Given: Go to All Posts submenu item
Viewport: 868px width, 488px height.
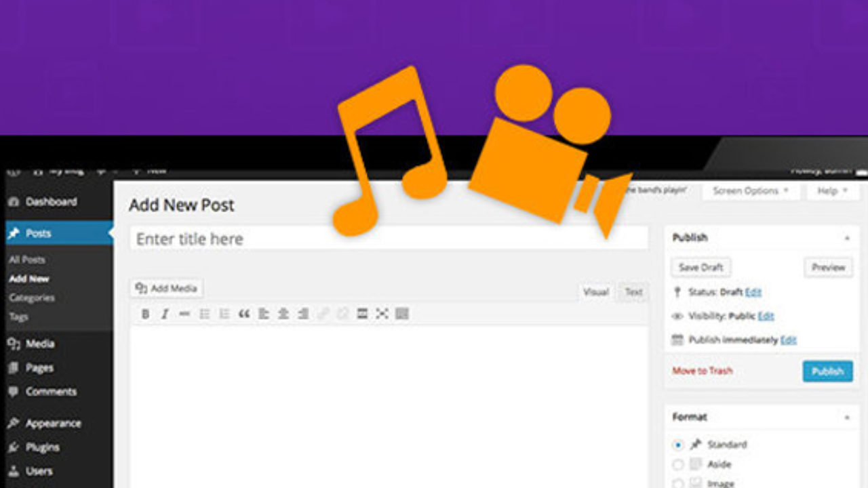Looking at the screenshot, I should pyautogui.click(x=27, y=260).
